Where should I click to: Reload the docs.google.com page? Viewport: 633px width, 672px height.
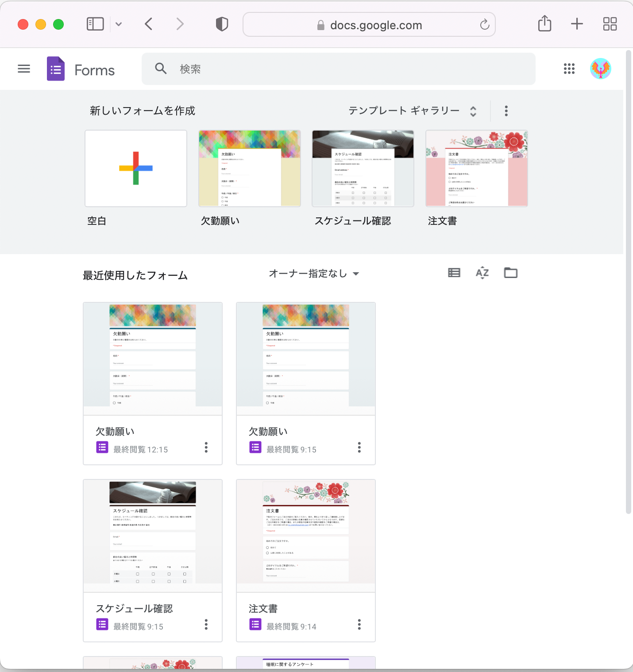point(485,24)
